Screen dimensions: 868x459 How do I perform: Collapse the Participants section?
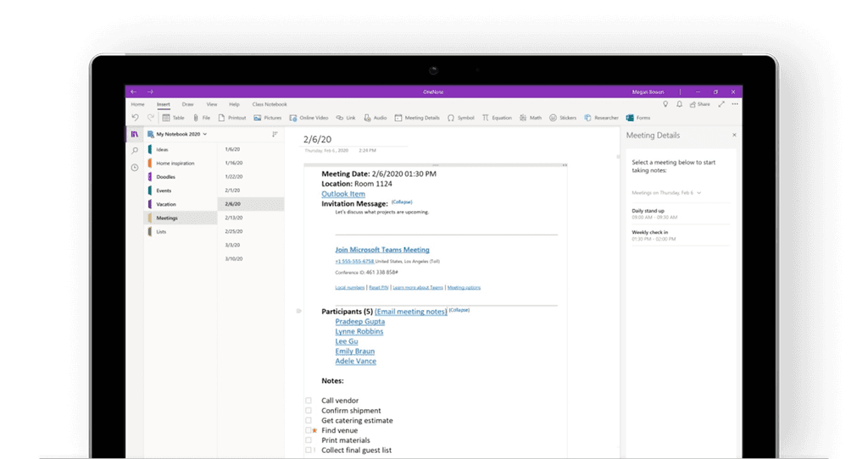459,310
